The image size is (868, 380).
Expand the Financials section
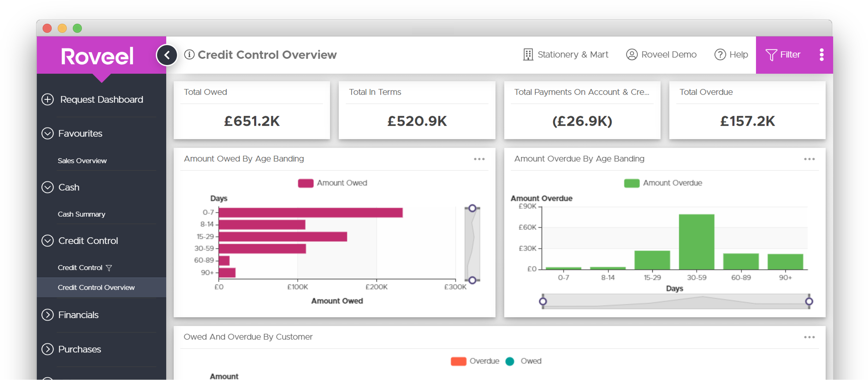(x=47, y=315)
